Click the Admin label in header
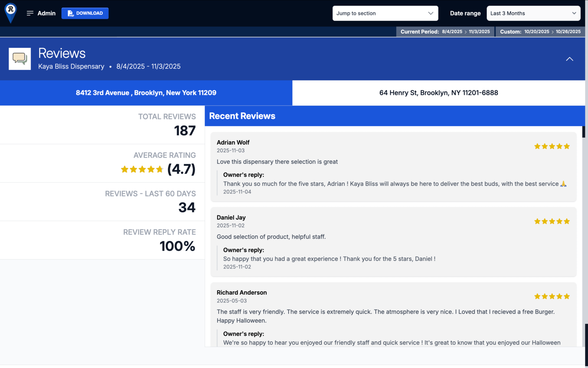Viewport: 588px width, 368px height. coord(47,13)
